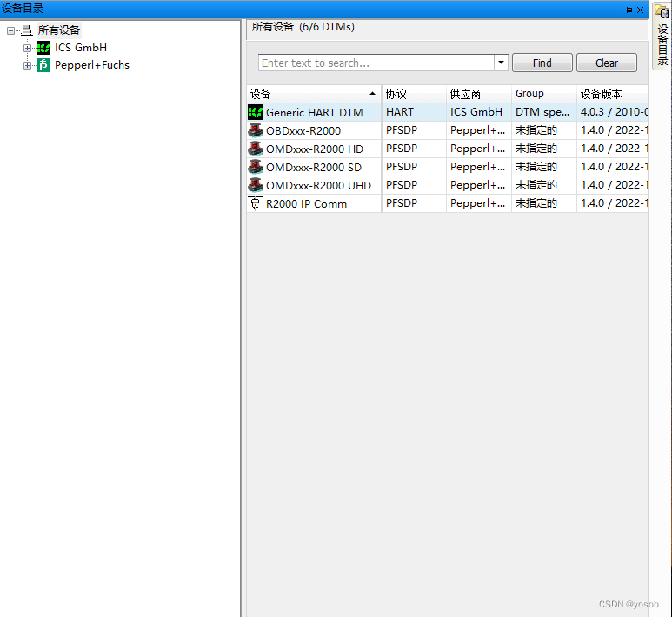This screenshot has width=672, height=617.
Task: Sort by the 设备 column header
Action: click(x=314, y=94)
